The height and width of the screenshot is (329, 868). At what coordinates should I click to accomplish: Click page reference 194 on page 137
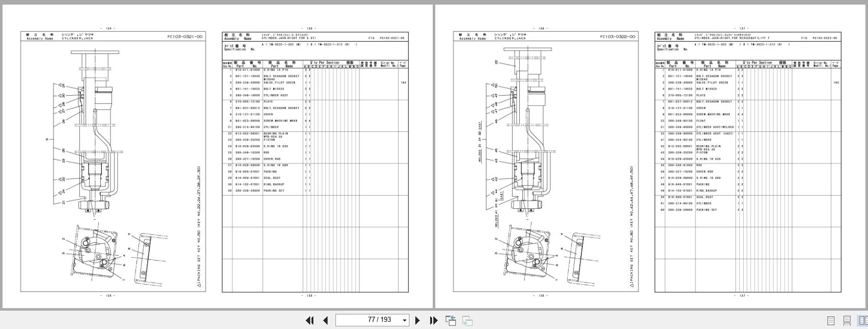(836, 83)
